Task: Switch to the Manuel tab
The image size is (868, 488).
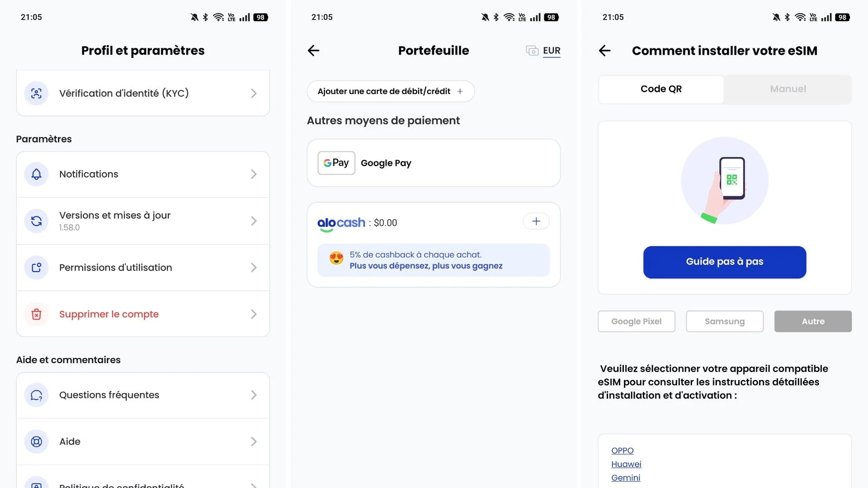Action: [788, 89]
